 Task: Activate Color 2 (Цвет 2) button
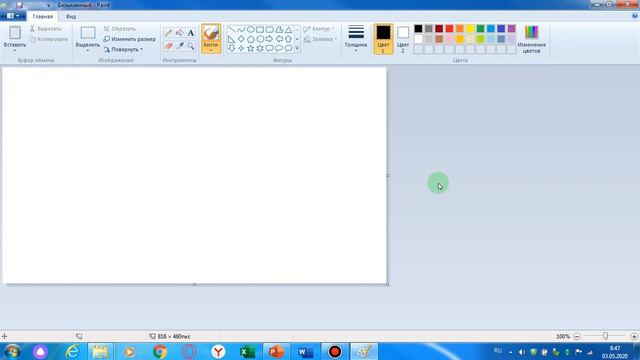tap(403, 39)
